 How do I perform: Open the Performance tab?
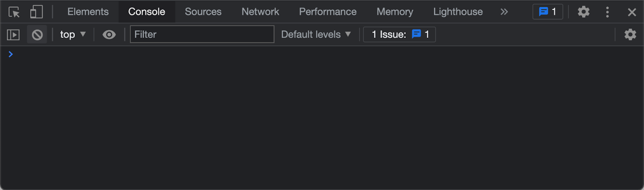328,12
